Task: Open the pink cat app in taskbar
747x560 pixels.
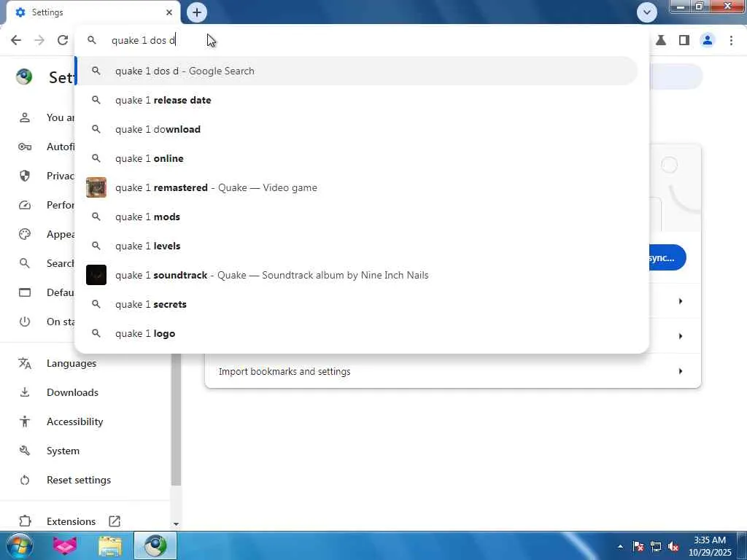Action: tap(64, 545)
